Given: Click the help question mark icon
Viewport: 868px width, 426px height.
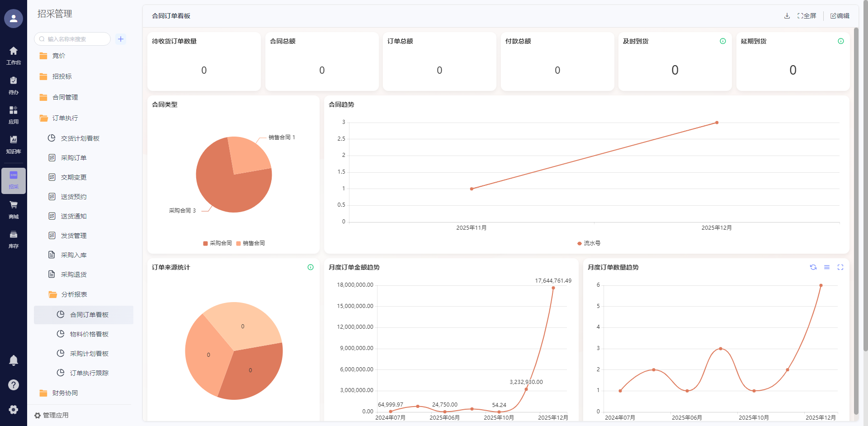Looking at the screenshot, I should click(x=14, y=385).
